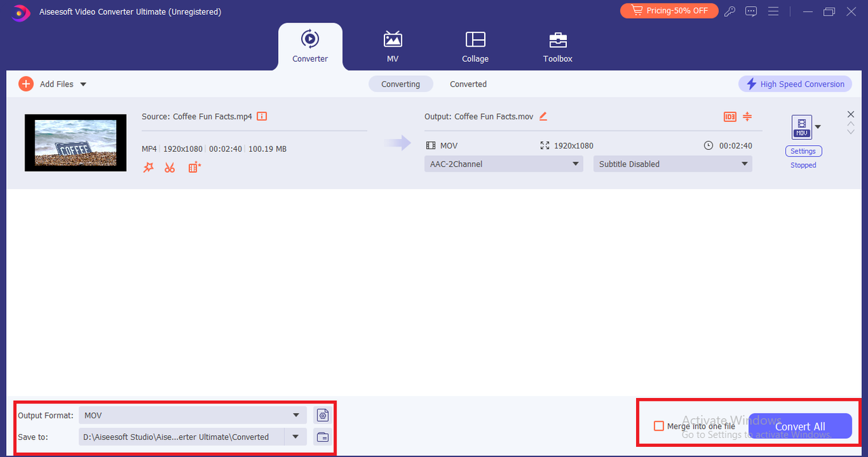868x457 pixels.
Task: Switch to the MV tab
Action: tap(393, 46)
